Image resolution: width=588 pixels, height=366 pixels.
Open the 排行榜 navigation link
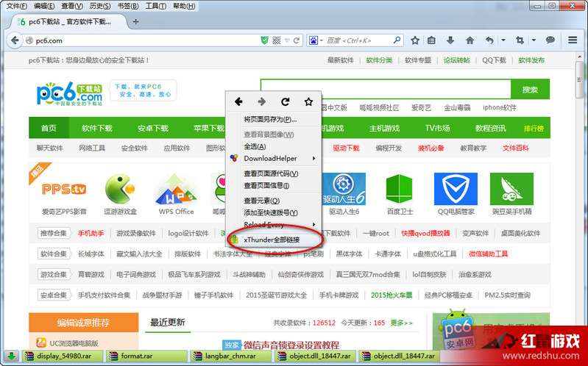point(534,129)
